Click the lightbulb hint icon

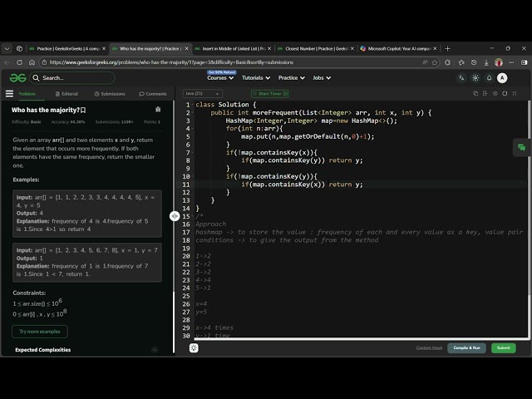tap(195, 348)
